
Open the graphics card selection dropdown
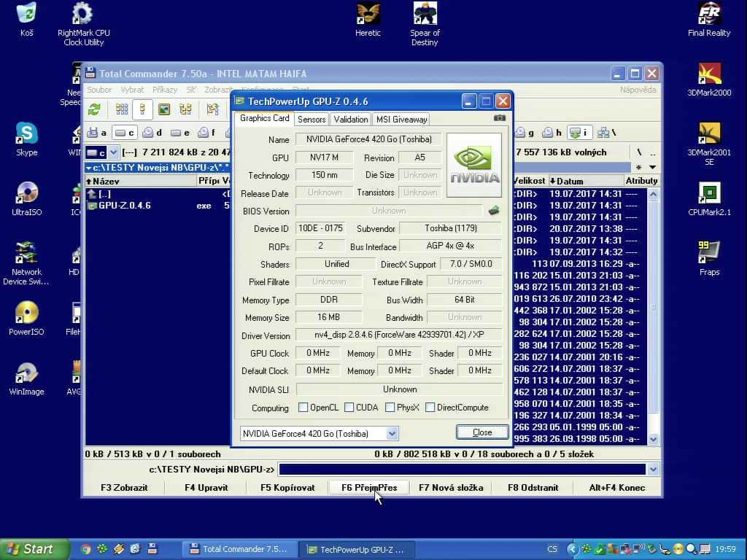(x=392, y=433)
